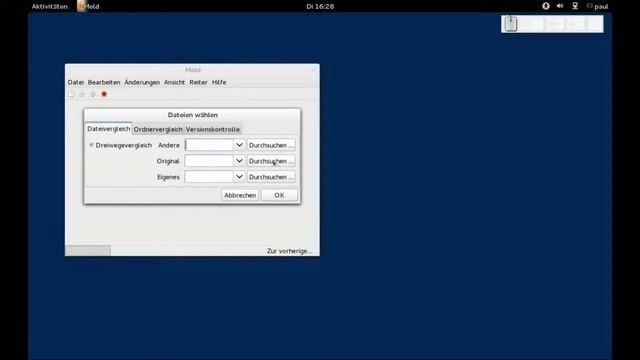Open the Reiter menu
This screenshot has height=360, width=640.
click(198, 82)
